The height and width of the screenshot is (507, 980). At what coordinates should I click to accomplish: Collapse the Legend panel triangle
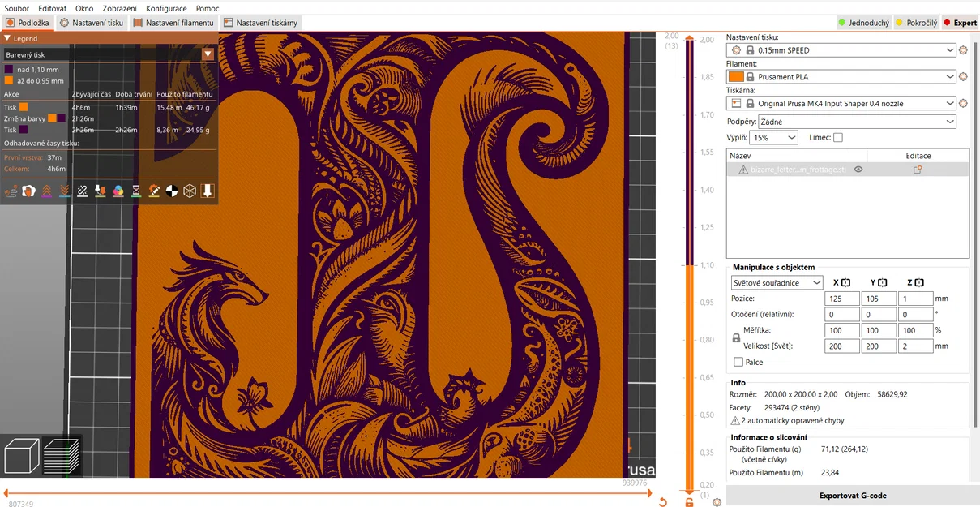click(x=7, y=38)
